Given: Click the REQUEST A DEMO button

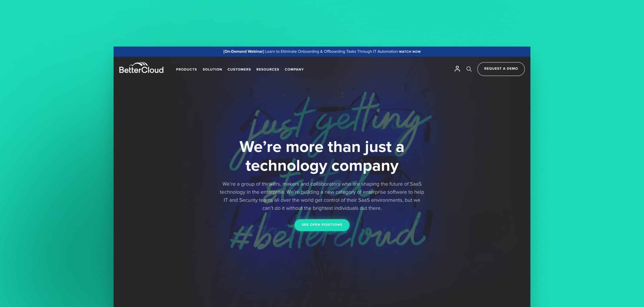Looking at the screenshot, I should (501, 68).
